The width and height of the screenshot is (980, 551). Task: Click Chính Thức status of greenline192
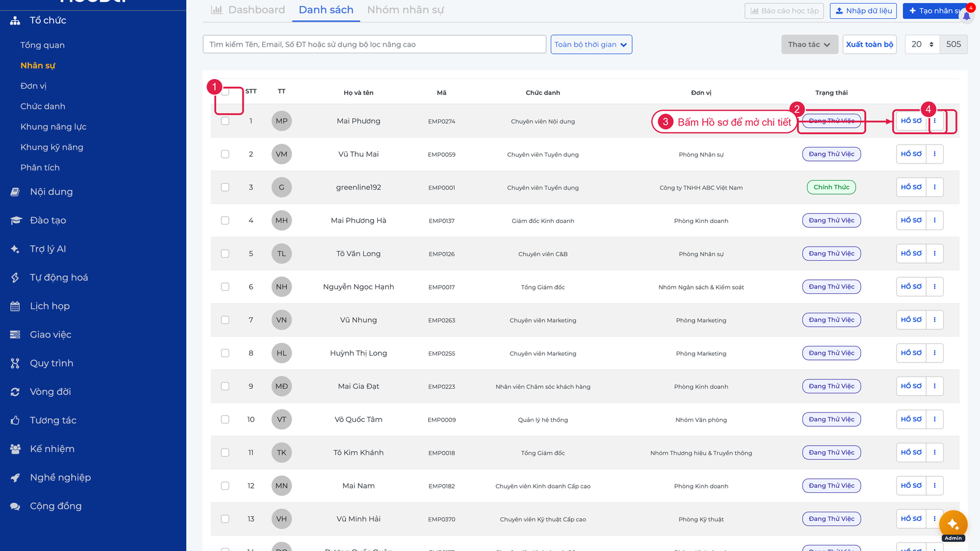click(x=832, y=187)
